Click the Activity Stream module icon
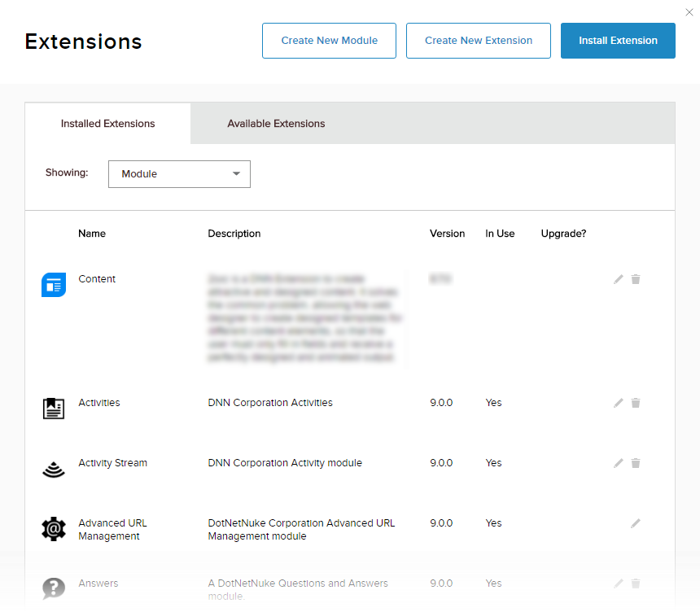 click(x=54, y=469)
